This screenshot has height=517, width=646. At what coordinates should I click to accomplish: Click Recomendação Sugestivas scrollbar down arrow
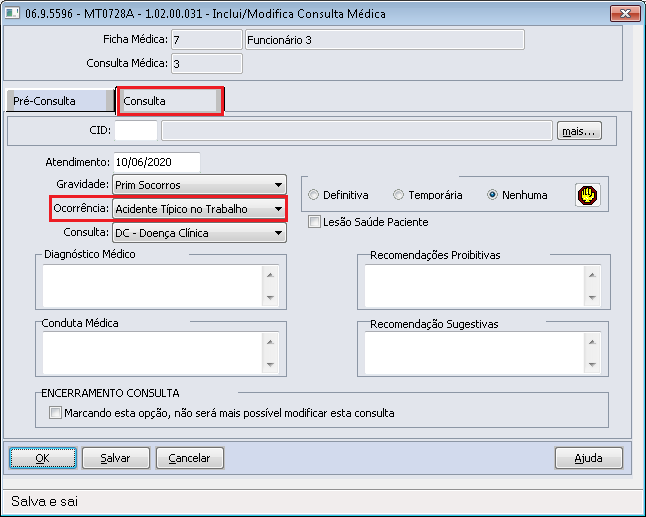pos(592,364)
